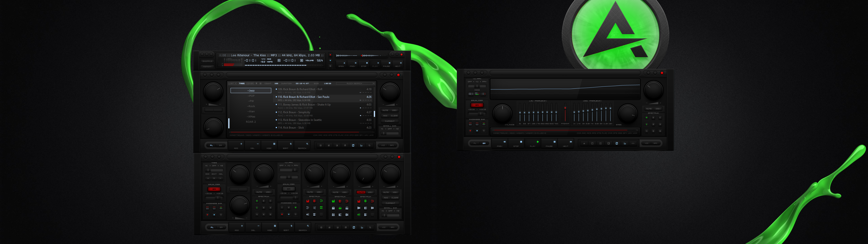Click SEARCH magnifier in playlist window toolbar
Viewport: 868px width, 244px height.
(302, 145)
